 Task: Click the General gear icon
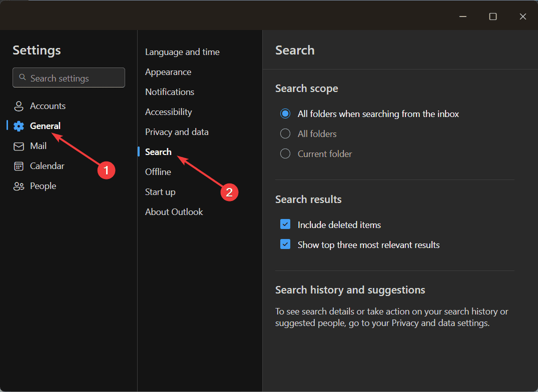tap(19, 126)
